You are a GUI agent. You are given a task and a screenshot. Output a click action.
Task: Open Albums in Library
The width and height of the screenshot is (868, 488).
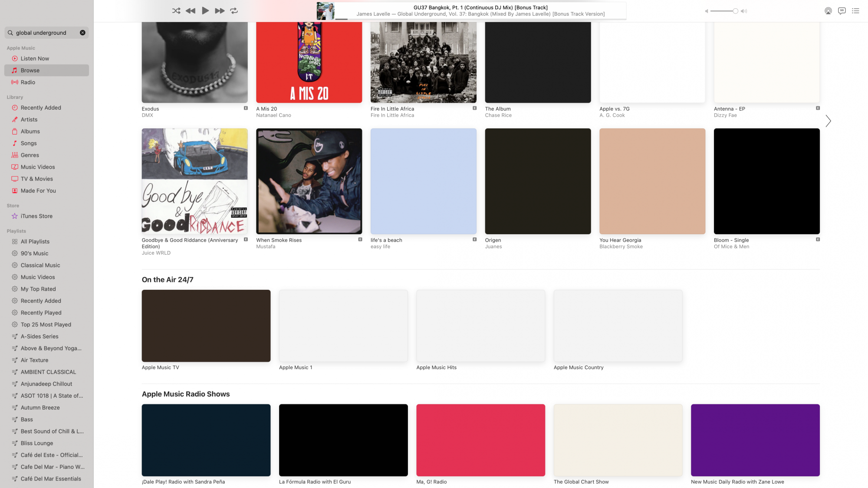point(47,131)
